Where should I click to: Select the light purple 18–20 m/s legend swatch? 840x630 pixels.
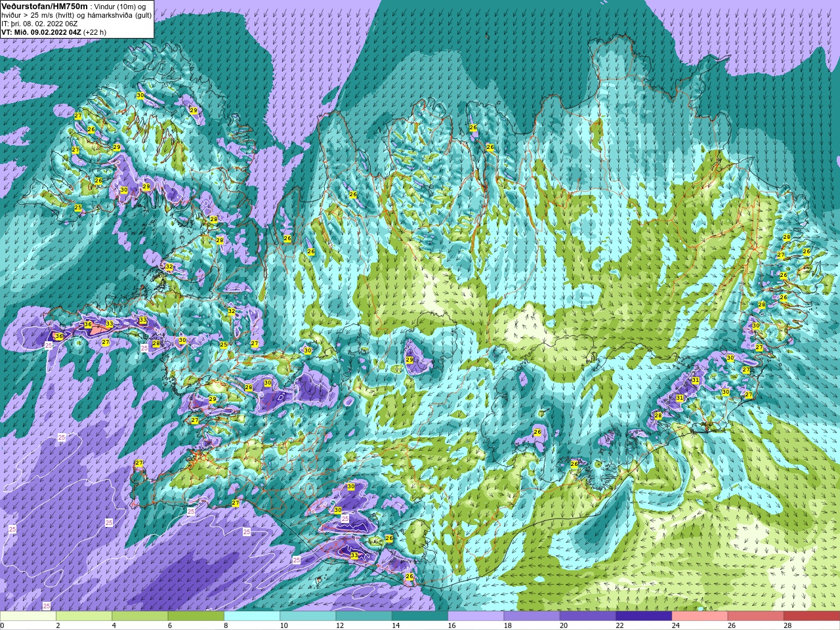532,616
